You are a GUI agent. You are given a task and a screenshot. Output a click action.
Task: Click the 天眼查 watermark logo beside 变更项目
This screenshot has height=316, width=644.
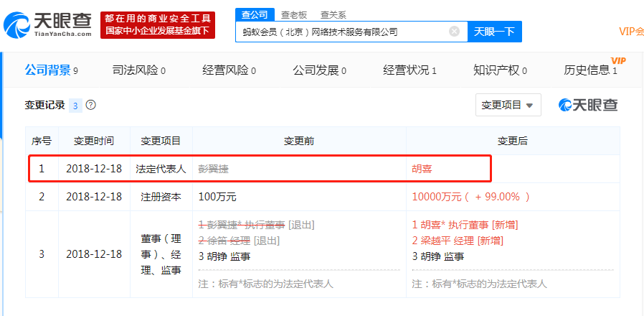[x=588, y=105]
